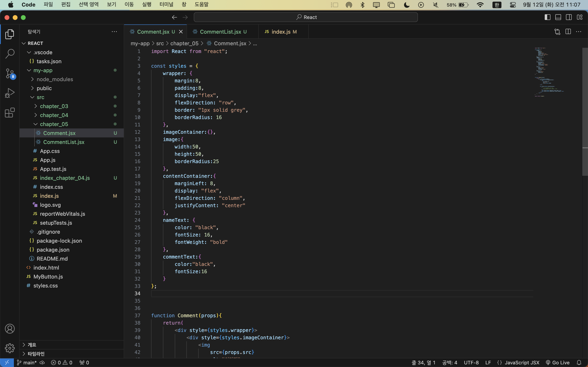Click the Accounts icon in activity bar
Viewport: 588px width, 367px height.
click(10, 329)
